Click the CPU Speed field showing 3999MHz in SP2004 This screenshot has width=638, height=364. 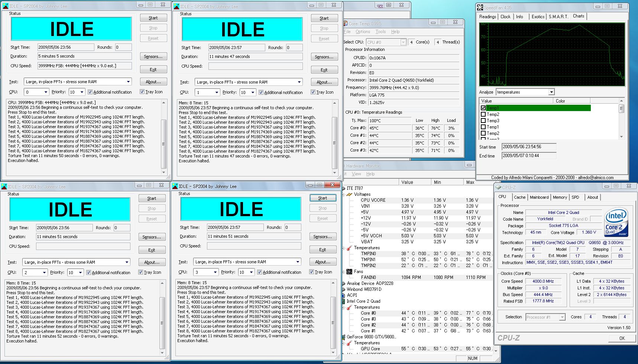coord(85,66)
